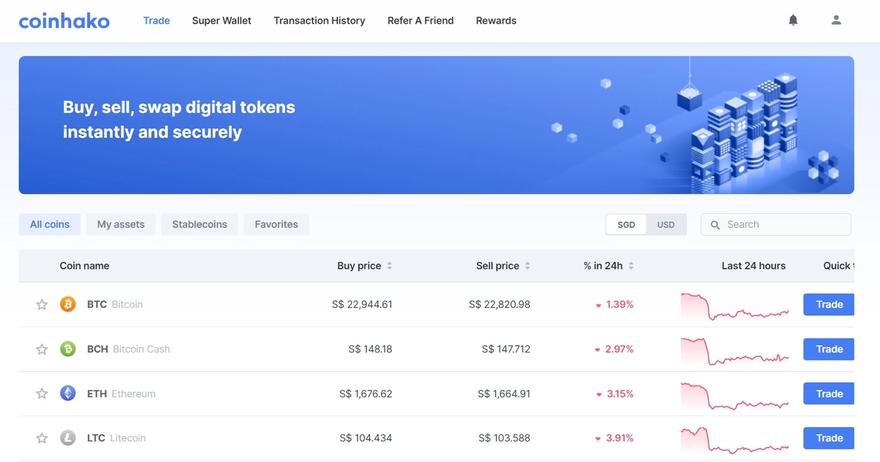Sort by Buy price arrows
Viewport: 880px width, 462px height.
(x=389, y=266)
